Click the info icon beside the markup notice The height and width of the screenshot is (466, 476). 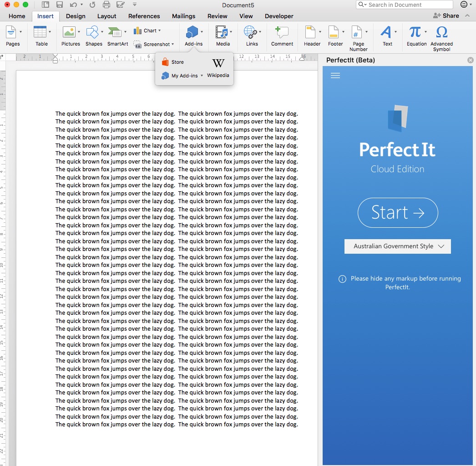tap(342, 279)
